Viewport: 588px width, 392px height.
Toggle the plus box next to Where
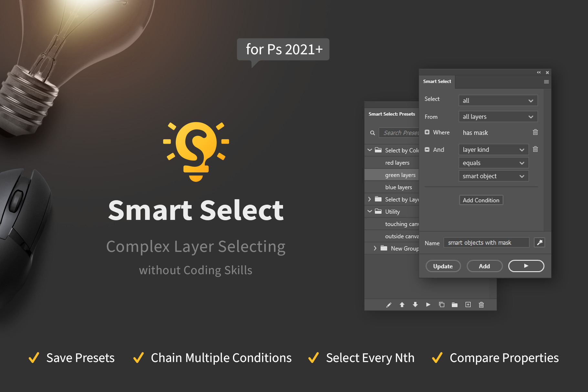click(x=427, y=132)
